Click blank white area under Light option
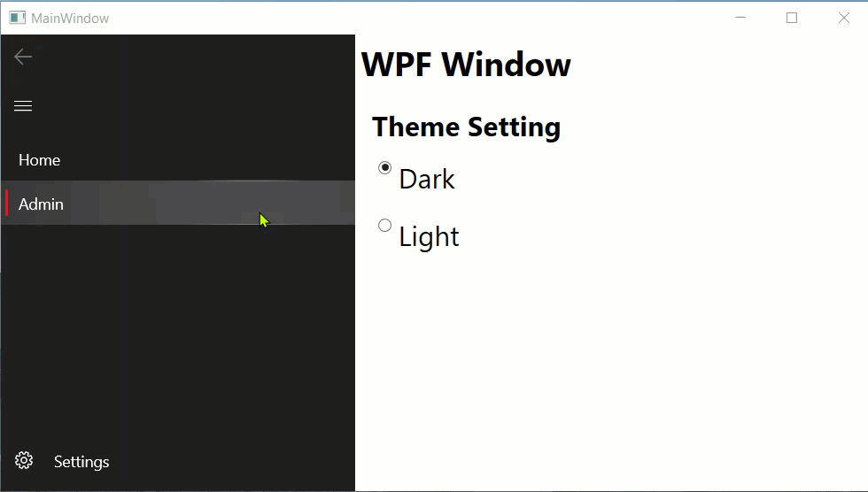The width and height of the screenshot is (868, 492). click(x=609, y=371)
